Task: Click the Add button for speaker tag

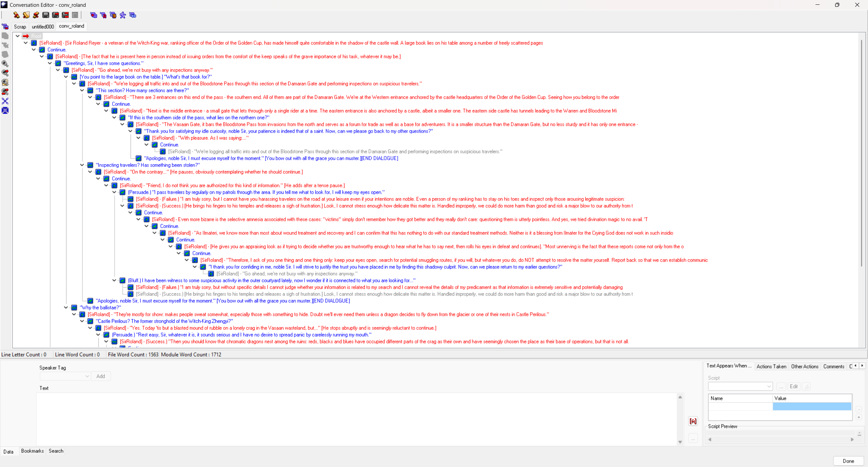Action: [x=101, y=376]
